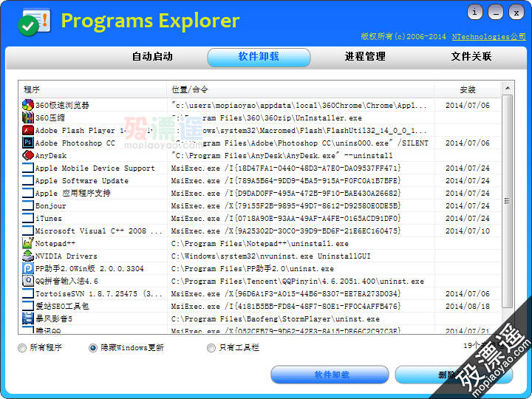Click the Programs Explorer logo icon
This screenshot has height=399, width=532.
point(34,22)
